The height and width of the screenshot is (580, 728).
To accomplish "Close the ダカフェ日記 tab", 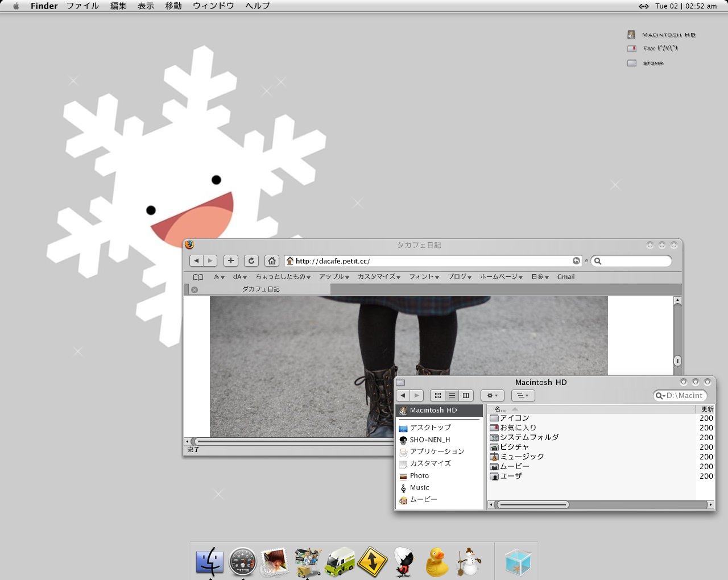I will [195, 289].
